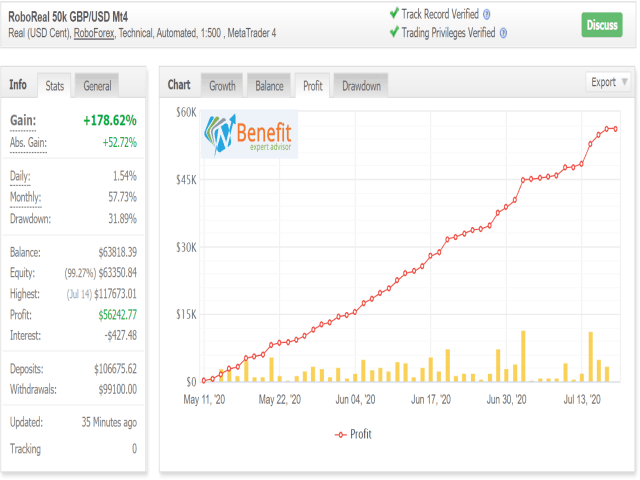Click the Track Record Verified help icon
This screenshot has width=640, height=480.
486,15
